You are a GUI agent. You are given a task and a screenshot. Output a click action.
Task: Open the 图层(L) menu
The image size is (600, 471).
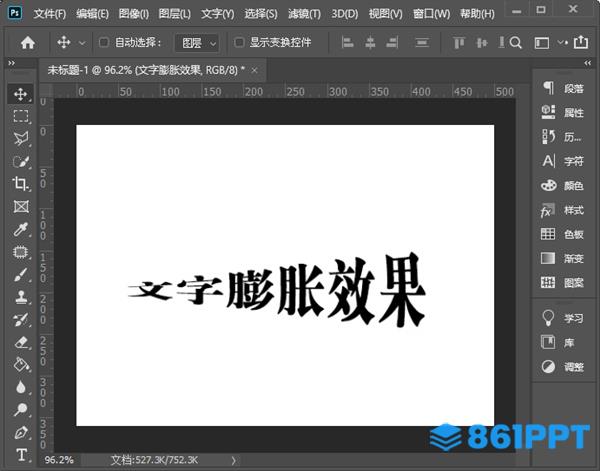tap(174, 14)
